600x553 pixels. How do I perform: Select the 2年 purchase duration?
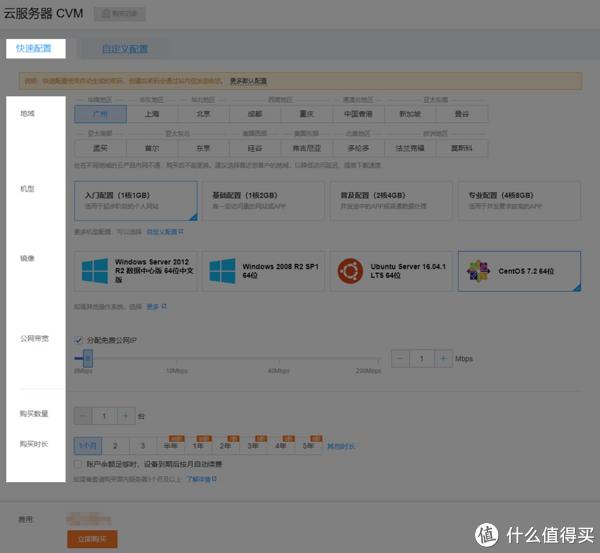(x=226, y=446)
